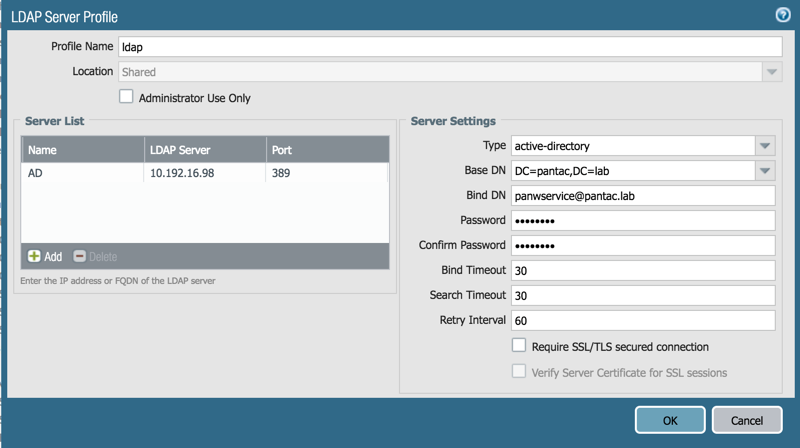Click the help question mark icon
The width and height of the screenshot is (800, 448).
[783, 14]
